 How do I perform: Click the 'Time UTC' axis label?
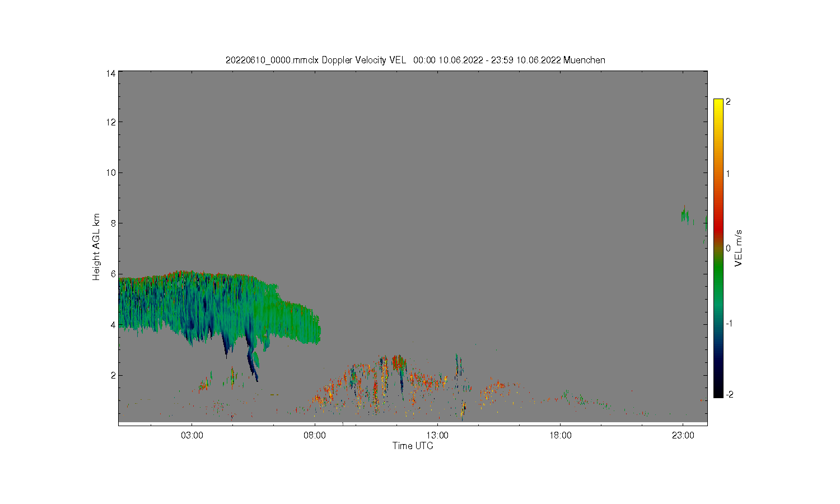(413, 446)
